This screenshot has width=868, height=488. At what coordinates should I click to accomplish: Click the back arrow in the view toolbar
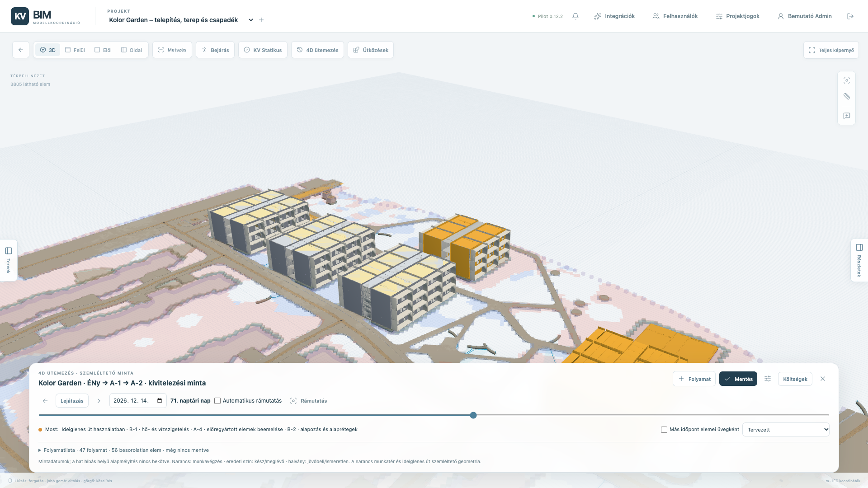21,50
